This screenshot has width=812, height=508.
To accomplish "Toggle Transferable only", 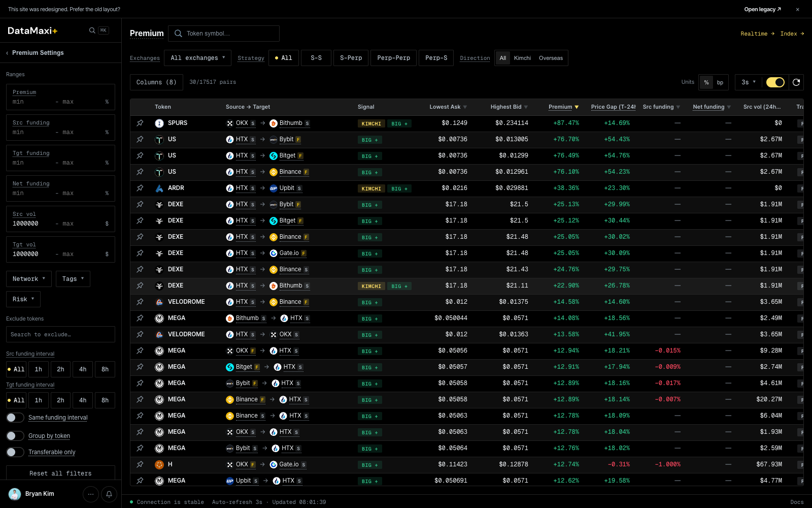I will click(15, 452).
